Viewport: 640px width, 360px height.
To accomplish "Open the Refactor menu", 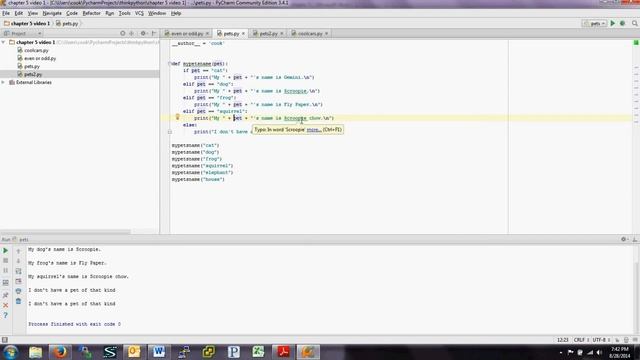I will 91,13.
